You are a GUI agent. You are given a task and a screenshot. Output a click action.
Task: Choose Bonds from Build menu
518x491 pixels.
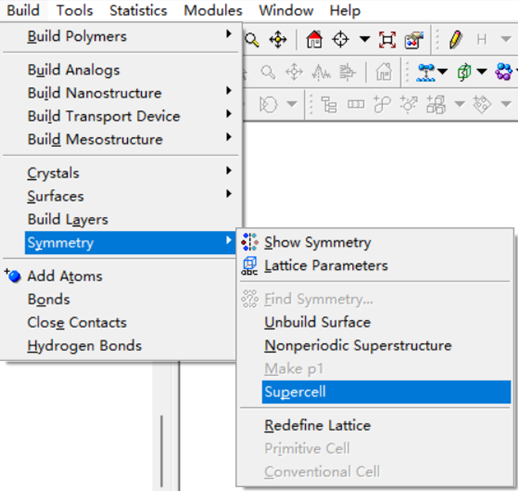pos(119,299)
